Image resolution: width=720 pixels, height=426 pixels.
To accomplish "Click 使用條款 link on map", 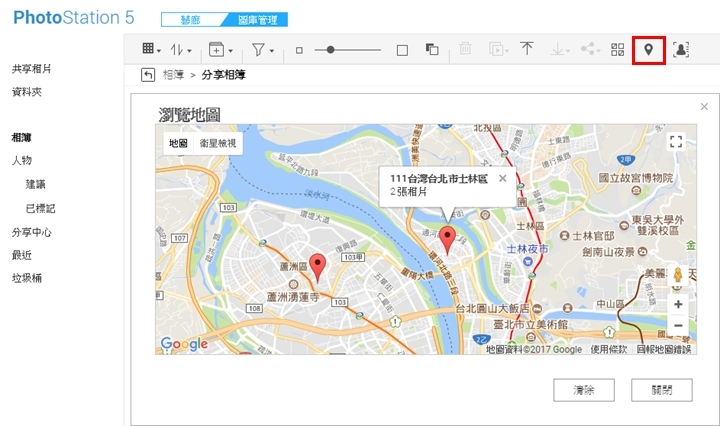I will [609, 349].
